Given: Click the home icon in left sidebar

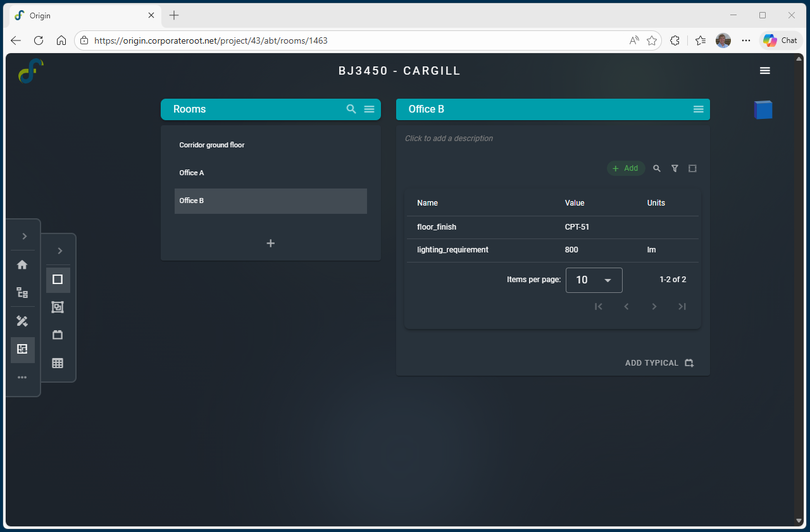Looking at the screenshot, I should pyautogui.click(x=22, y=265).
